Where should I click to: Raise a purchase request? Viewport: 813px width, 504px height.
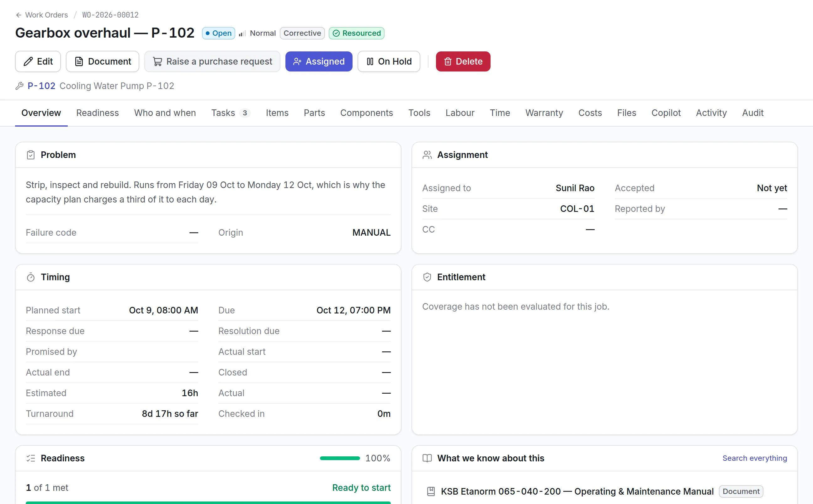pyautogui.click(x=212, y=61)
